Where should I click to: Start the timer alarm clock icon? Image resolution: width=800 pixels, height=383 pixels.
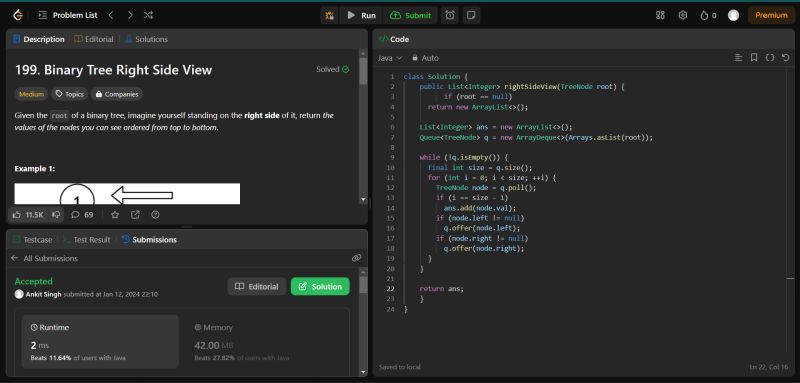click(x=450, y=15)
